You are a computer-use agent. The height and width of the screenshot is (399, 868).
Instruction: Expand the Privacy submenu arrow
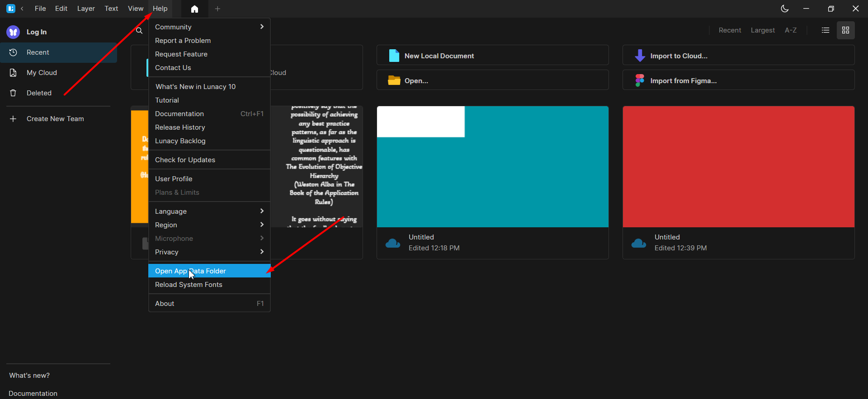(x=262, y=252)
